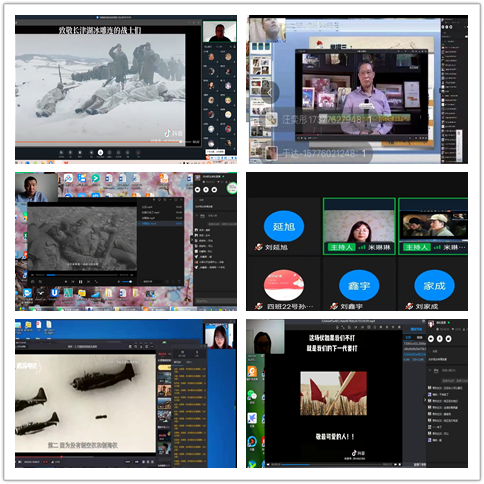Screen dimensions: 484x484
Task: Adjust the blue volume slider in video player
Action: 127,282
